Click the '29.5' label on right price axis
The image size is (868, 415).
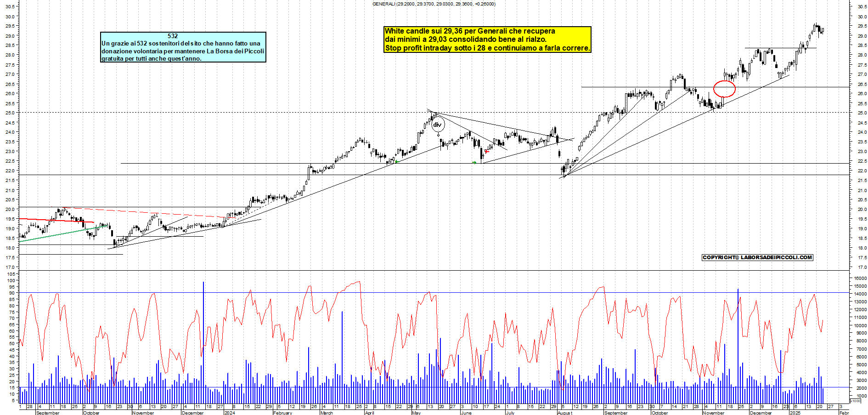click(862, 26)
